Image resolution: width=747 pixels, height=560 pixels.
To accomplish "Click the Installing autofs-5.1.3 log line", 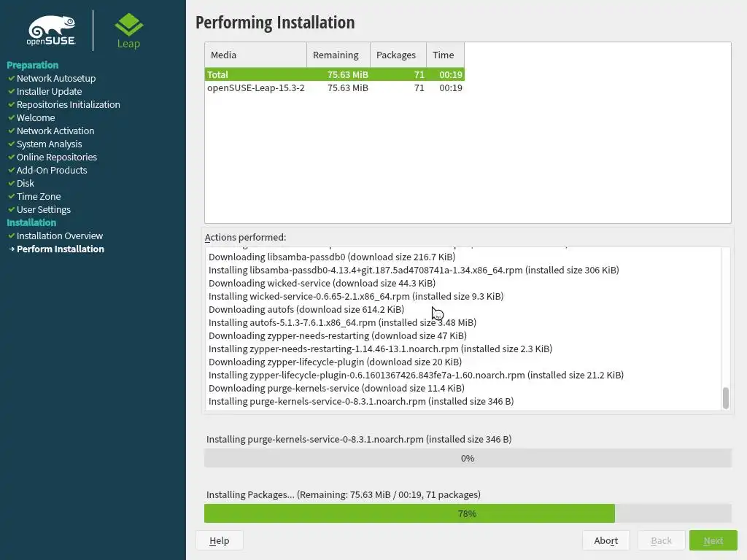I will point(343,322).
